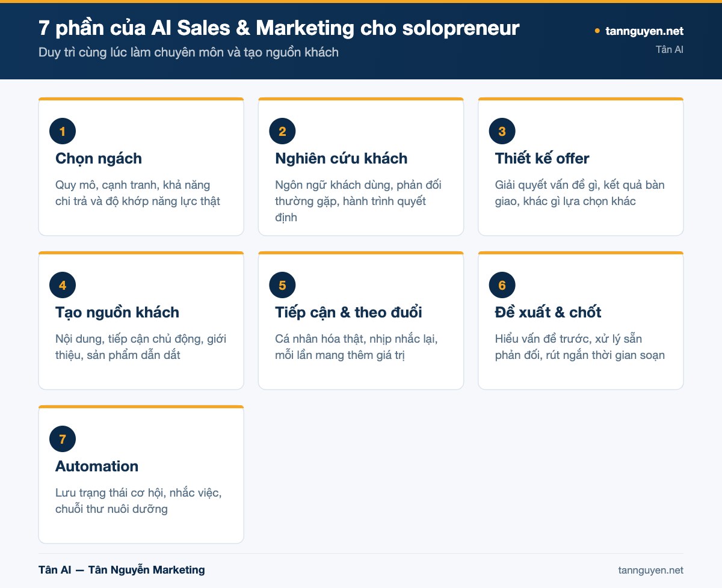Viewport: 722px width, 588px height.
Task: Click the number 1 badge
Action: [63, 132]
